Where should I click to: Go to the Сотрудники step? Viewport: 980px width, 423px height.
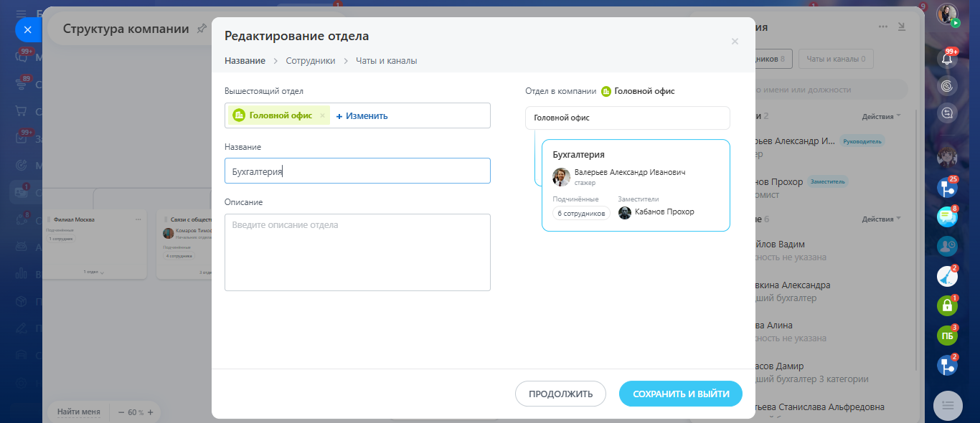[x=310, y=61]
